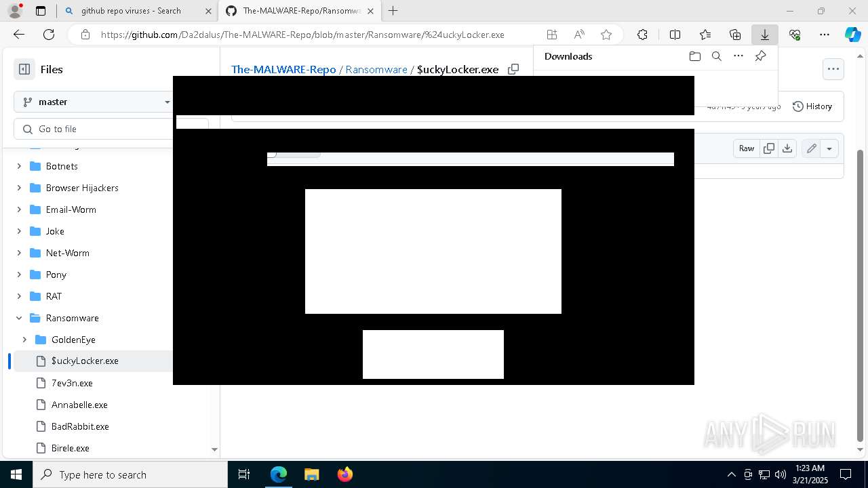Open Browser essentials icon
The width and height of the screenshot is (868, 488).
(x=795, y=35)
